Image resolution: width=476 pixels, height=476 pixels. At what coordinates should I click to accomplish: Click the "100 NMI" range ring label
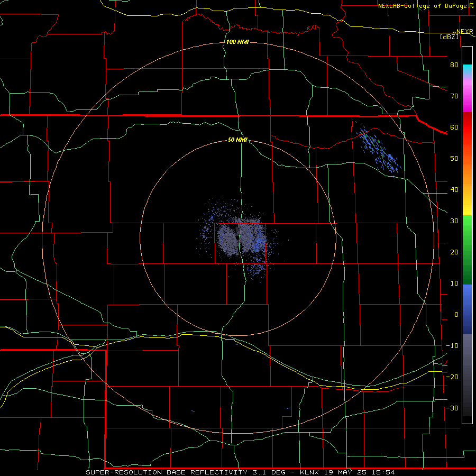click(x=237, y=42)
